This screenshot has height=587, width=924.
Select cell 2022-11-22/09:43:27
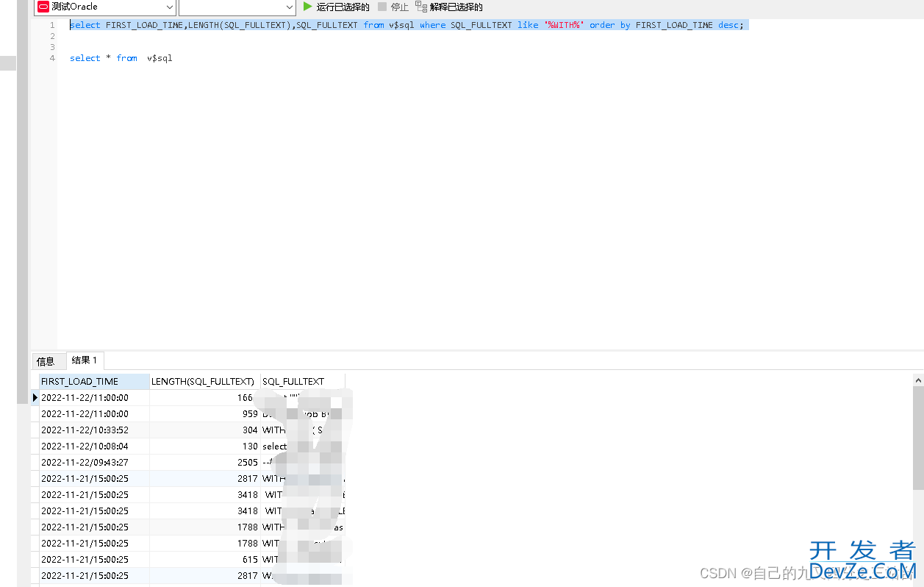95,463
